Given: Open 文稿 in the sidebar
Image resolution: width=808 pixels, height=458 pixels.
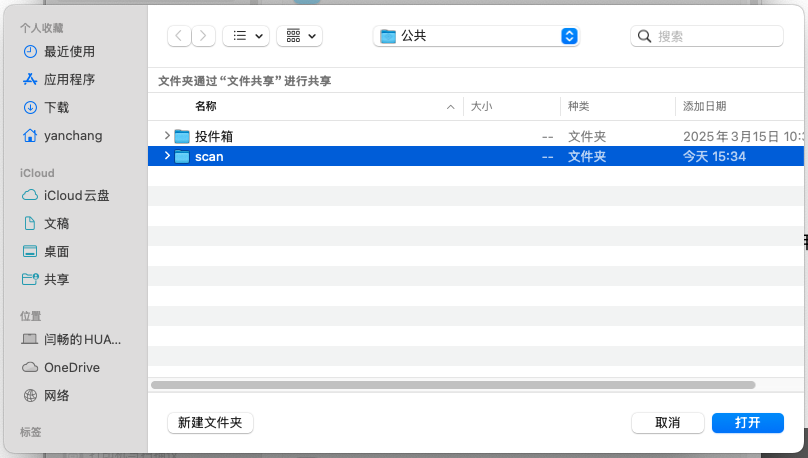Looking at the screenshot, I should pos(56,223).
